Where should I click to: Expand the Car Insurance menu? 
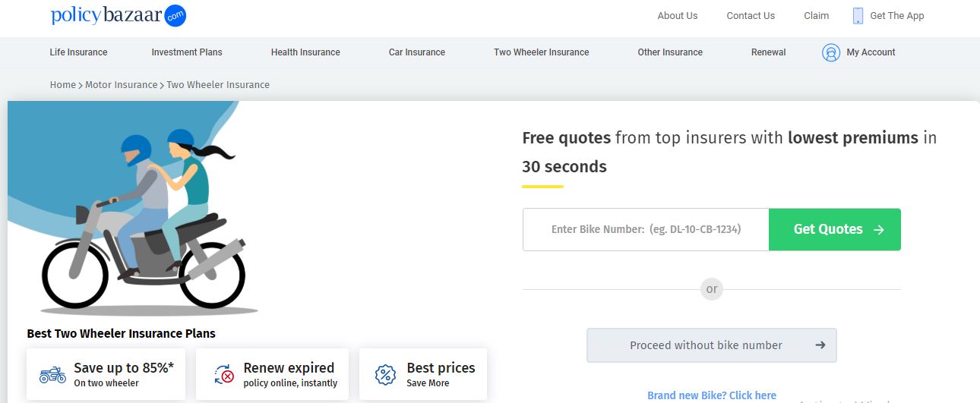coord(417,52)
